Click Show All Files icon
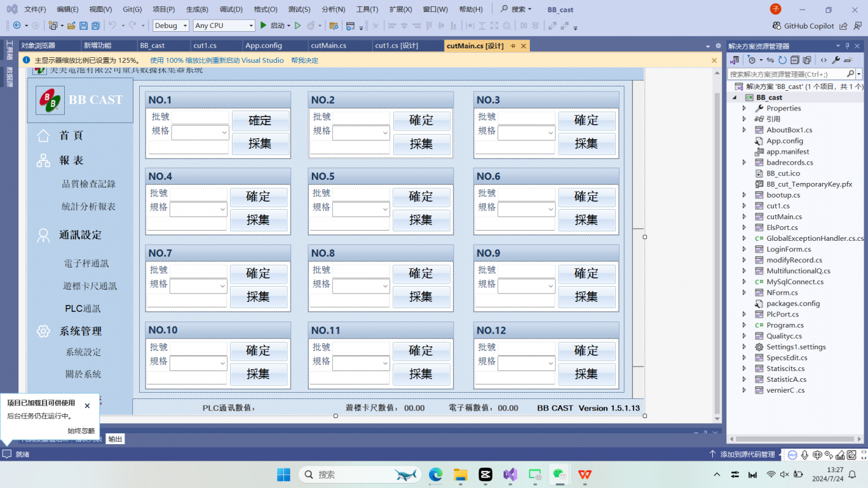Viewport: 868px width, 488px height. tap(807, 60)
